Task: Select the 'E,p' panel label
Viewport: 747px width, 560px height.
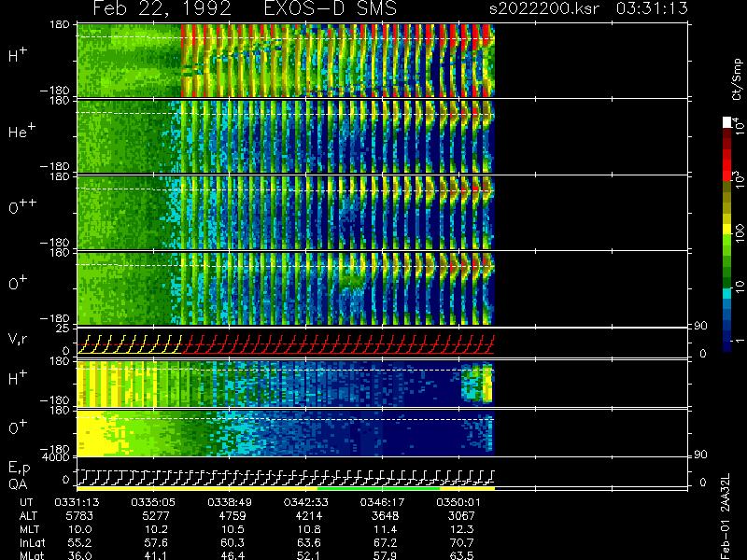Action: [x=19, y=469]
